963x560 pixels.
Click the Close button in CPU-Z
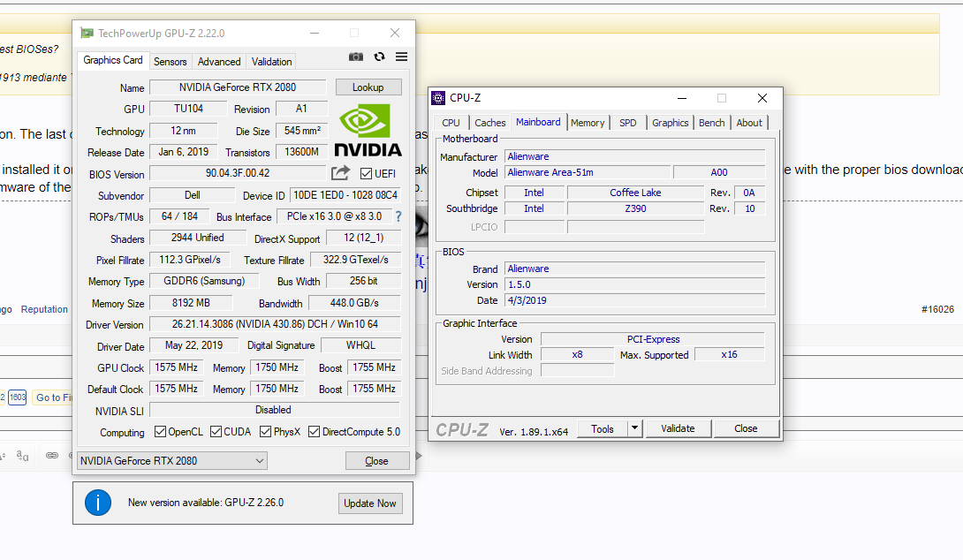point(747,428)
